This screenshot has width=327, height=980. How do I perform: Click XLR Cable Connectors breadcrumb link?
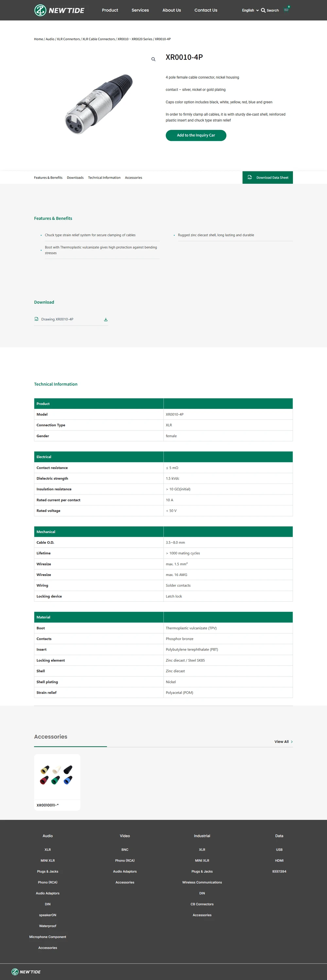click(98, 39)
